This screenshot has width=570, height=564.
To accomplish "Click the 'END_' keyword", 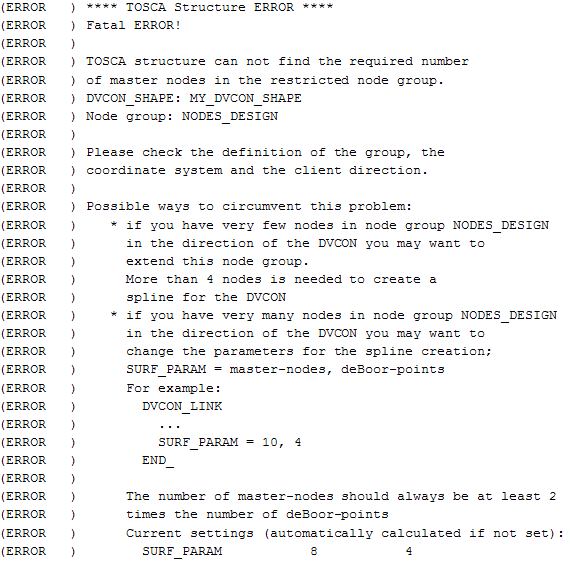I will point(158,461).
